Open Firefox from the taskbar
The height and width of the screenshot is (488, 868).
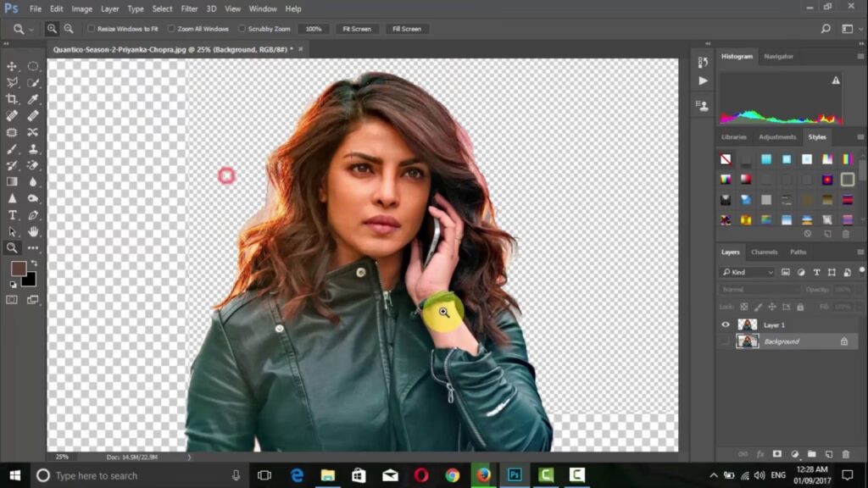click(483, 475)
